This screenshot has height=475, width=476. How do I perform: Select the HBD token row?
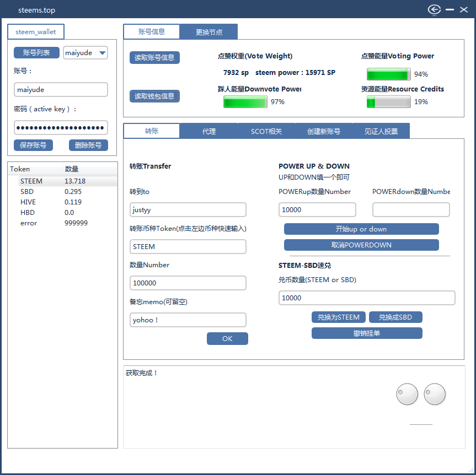68,213
